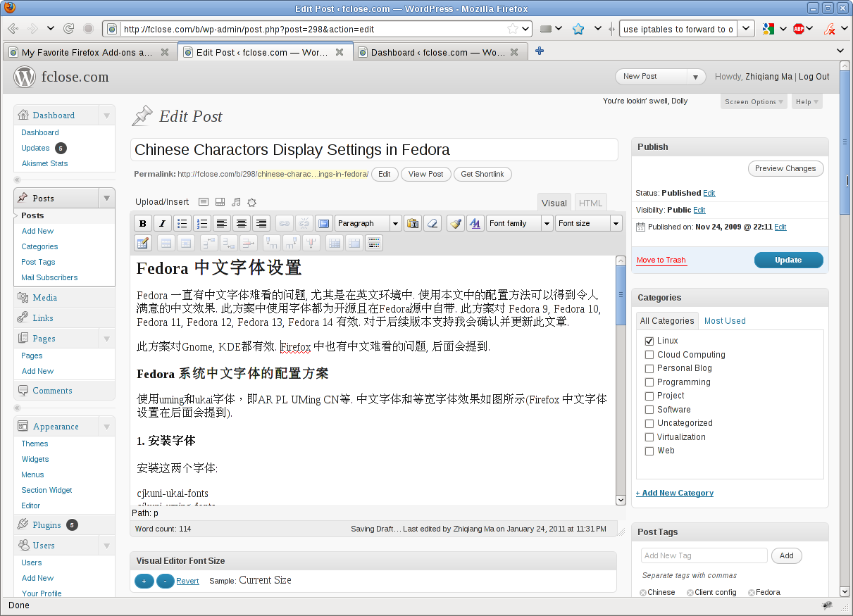This screenshot has width=853, height=616.
Task: Toggle bold formatting in the editor toolbar
Action: (x=143, y=223)
